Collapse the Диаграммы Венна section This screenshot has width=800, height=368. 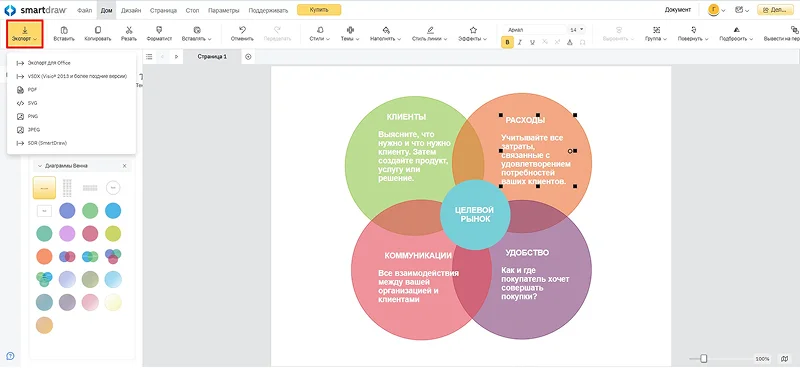(x=40, y=166)
